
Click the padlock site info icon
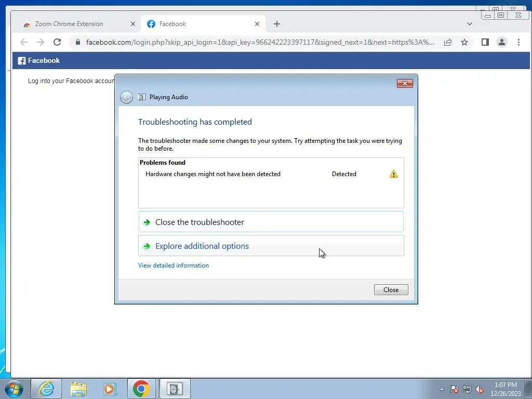[78, 42]
